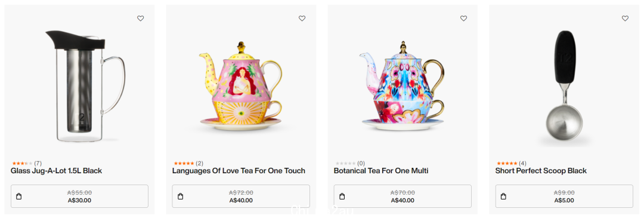The width and height of the screenshot is (644, 218).
Task: Favorite the Glass Jug-A-Lot with heart icon
Action: [141, 19]
